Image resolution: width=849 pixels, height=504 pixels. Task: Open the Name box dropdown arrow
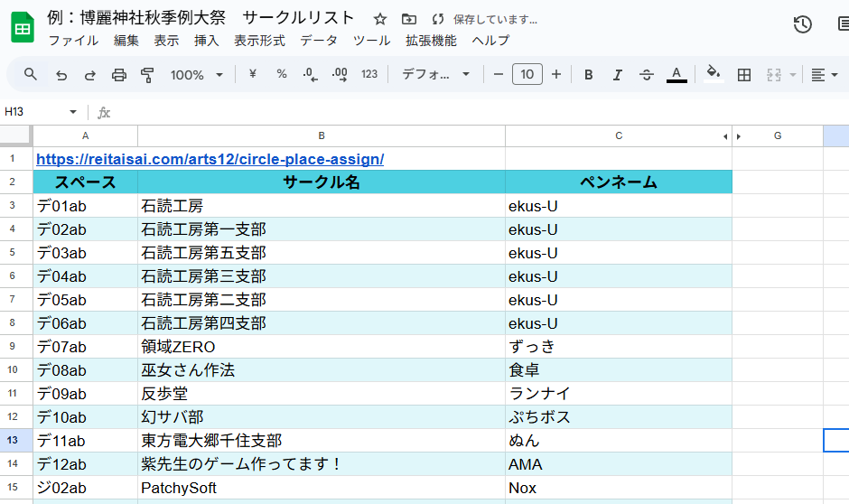point(73,112)
